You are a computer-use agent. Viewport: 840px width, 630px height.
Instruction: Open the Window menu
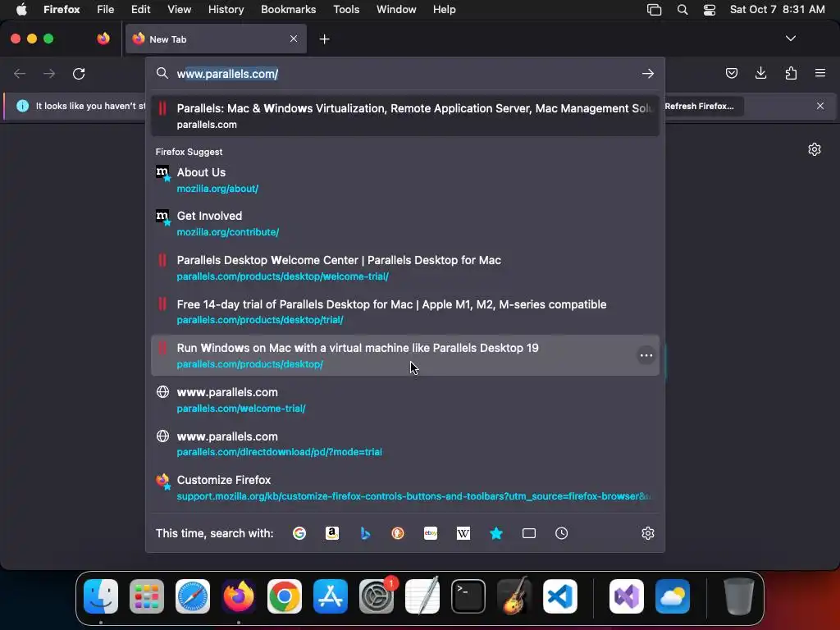click(396, 10)
